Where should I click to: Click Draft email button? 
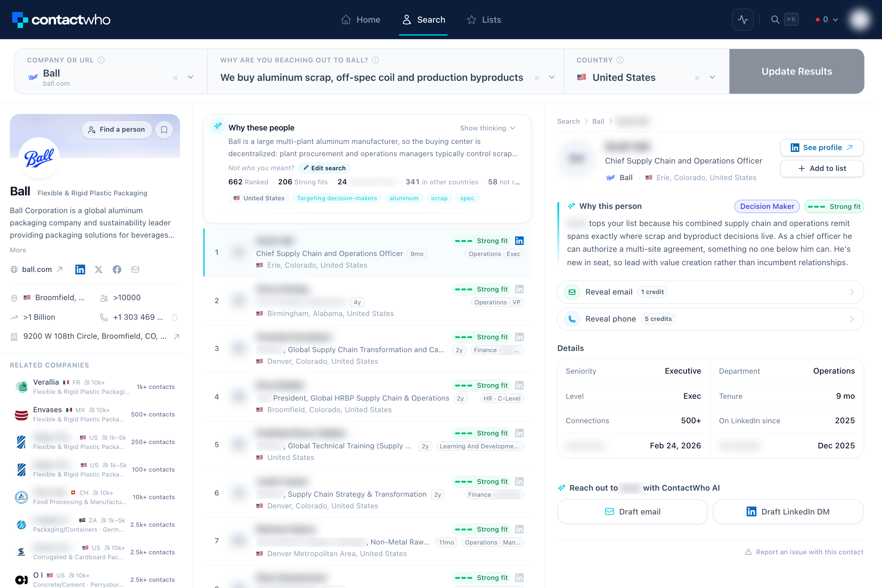click(x=632, y=511)
